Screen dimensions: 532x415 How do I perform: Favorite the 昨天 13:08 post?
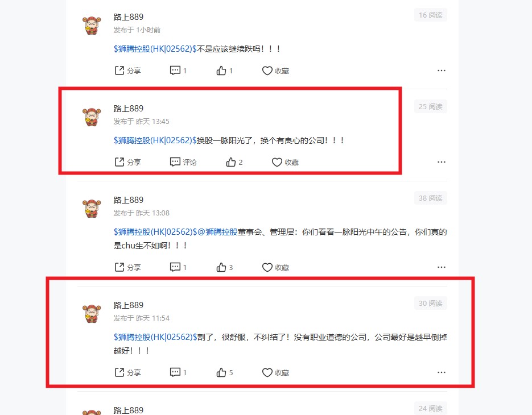[x=275, y=267]
